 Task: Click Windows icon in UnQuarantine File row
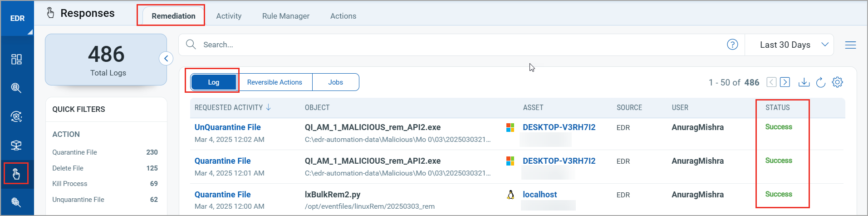point(510,127)
